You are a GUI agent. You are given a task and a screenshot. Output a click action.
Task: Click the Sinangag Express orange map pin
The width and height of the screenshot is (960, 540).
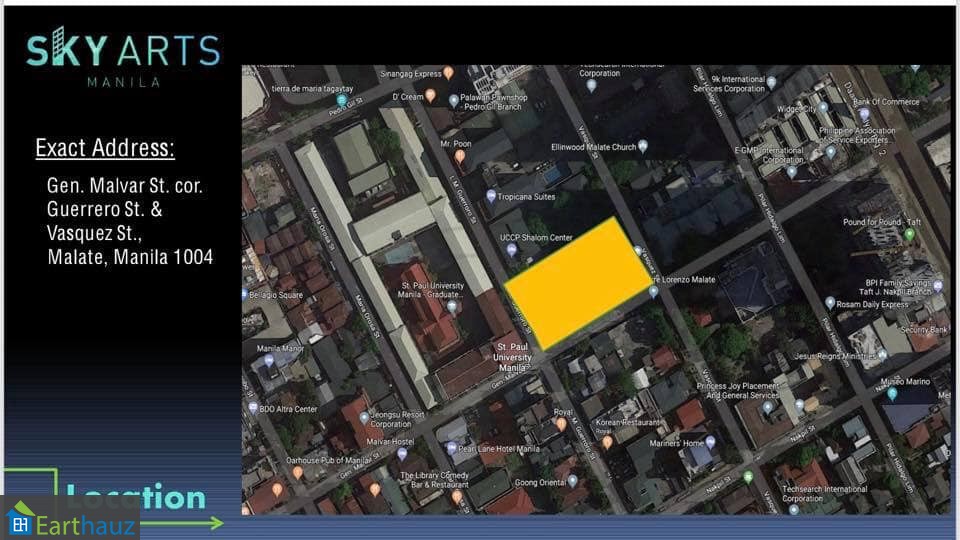pos(449,73)
